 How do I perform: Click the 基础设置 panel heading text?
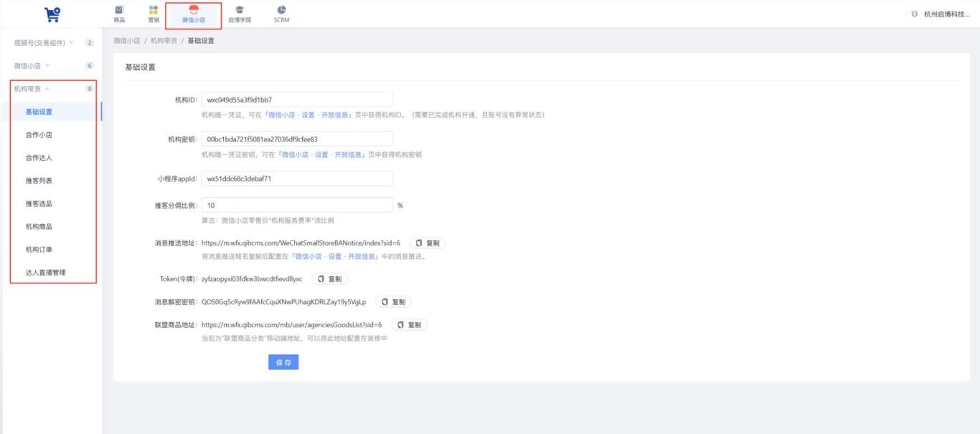[x=140, y=67]
